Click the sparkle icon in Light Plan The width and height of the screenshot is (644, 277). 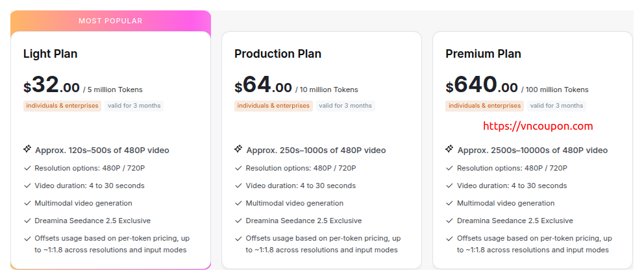pos(27,149)
